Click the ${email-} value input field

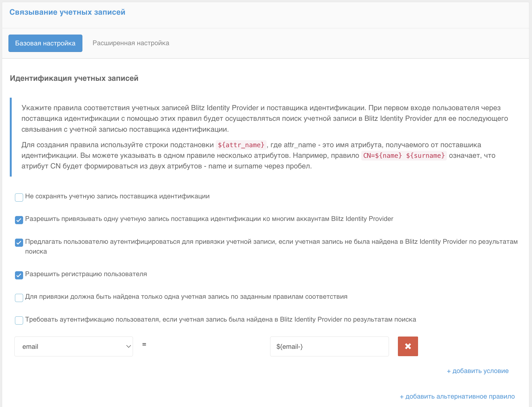coord(329,346)
